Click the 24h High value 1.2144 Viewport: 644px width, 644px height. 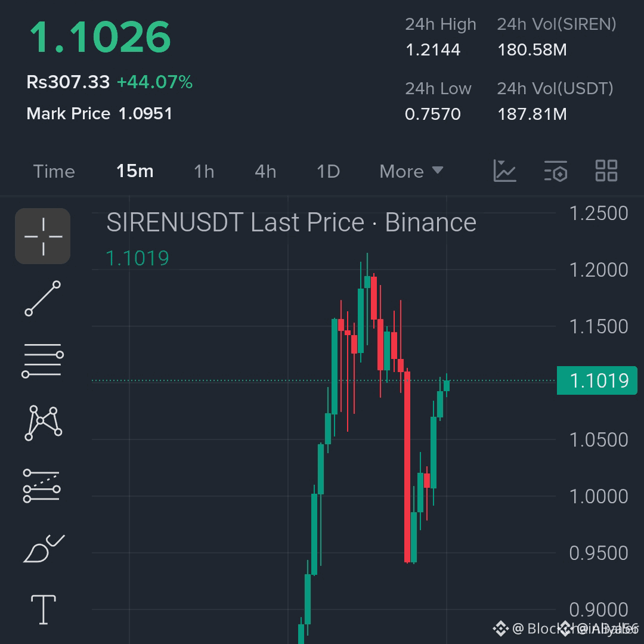(432, 49)
